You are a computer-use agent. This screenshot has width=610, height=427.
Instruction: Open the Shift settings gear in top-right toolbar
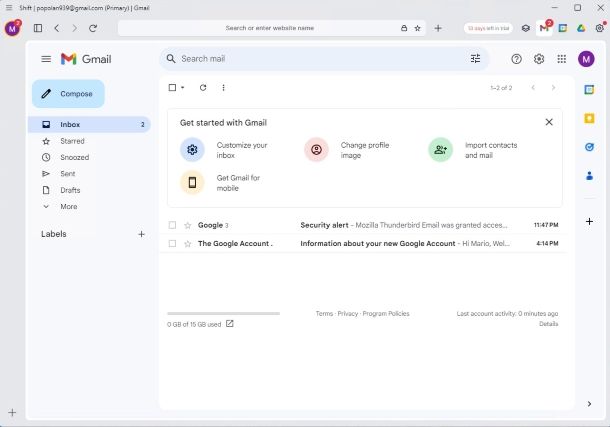[600, 28]
